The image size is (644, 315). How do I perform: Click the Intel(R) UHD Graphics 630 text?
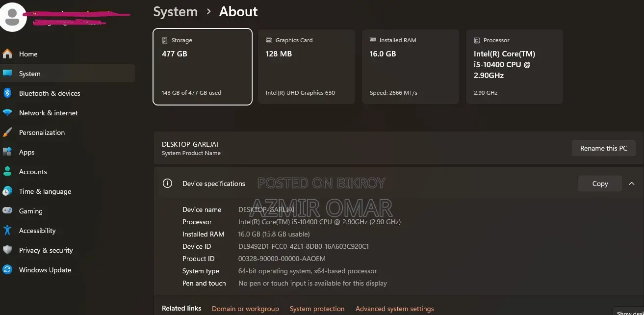pos(300,93)
